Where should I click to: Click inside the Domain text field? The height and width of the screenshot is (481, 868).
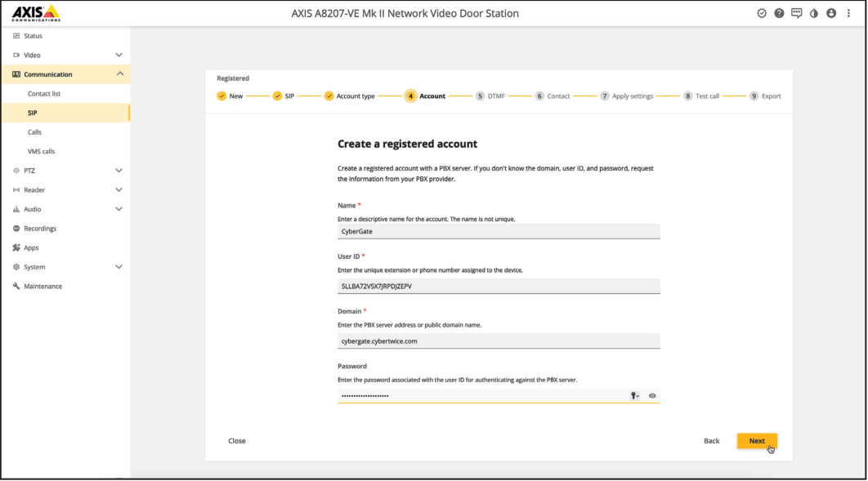coord(499,341)
